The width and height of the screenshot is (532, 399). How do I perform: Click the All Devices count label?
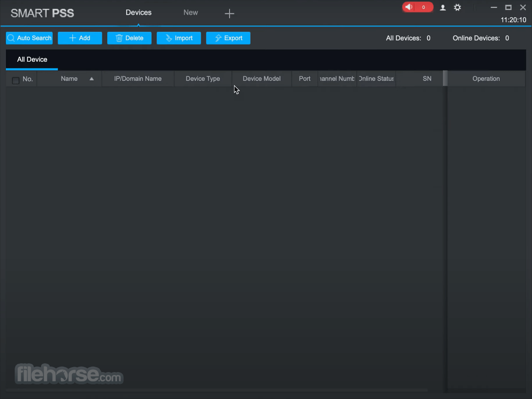point(408,38)
